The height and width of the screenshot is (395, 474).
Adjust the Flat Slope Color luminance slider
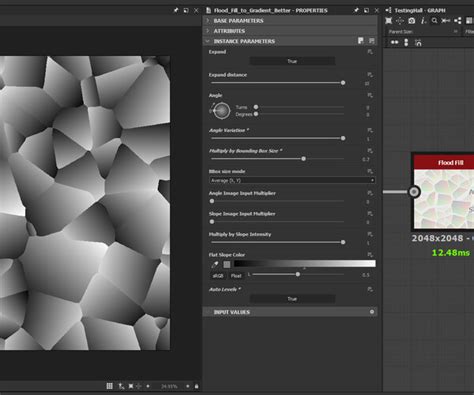point(298,274)
